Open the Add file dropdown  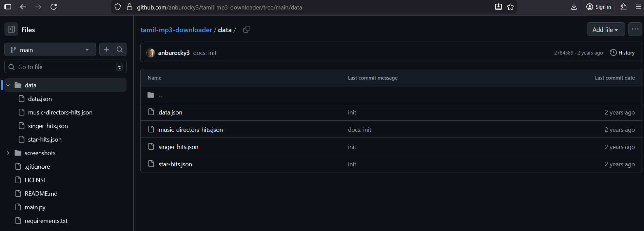point(605,29)
